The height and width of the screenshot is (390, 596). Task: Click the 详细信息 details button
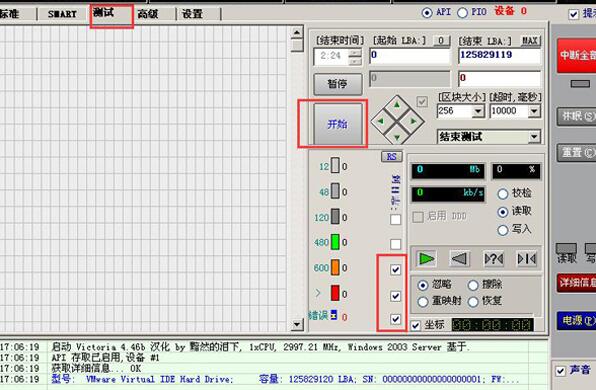[x=576, y=282]
